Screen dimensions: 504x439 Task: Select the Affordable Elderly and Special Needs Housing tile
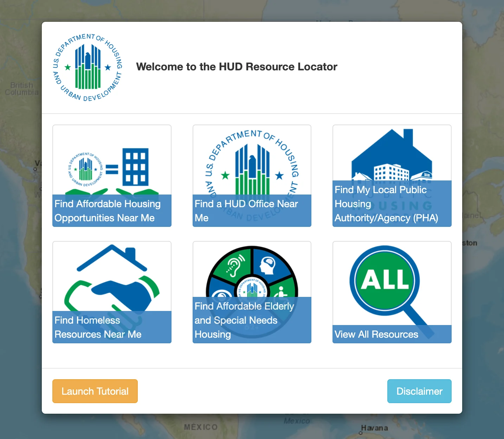coord(252,292)
